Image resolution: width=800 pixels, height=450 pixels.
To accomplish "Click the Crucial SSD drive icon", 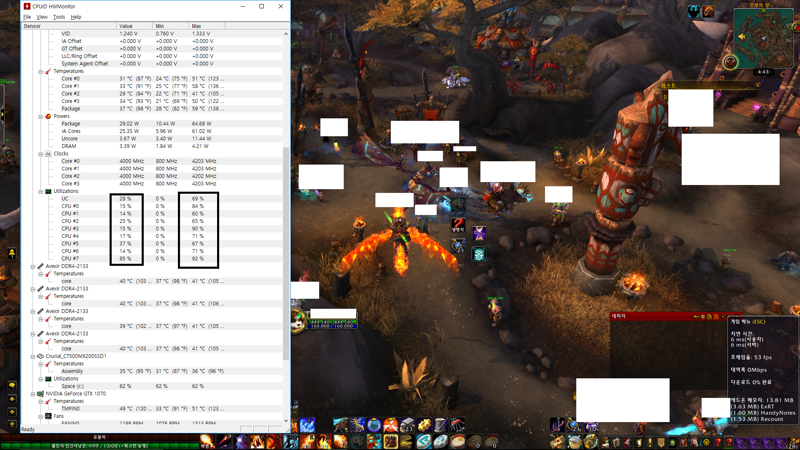I will tap(40, 356).
